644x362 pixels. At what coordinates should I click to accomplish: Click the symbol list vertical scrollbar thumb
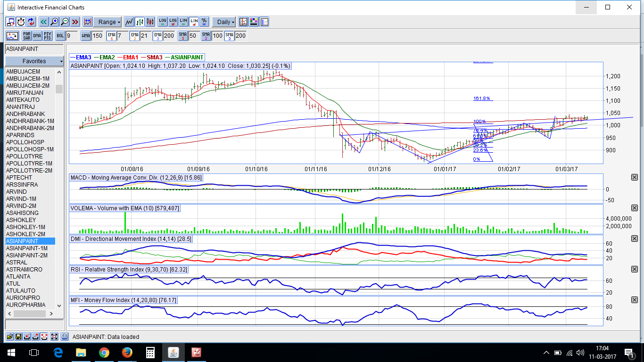(59, 89)
